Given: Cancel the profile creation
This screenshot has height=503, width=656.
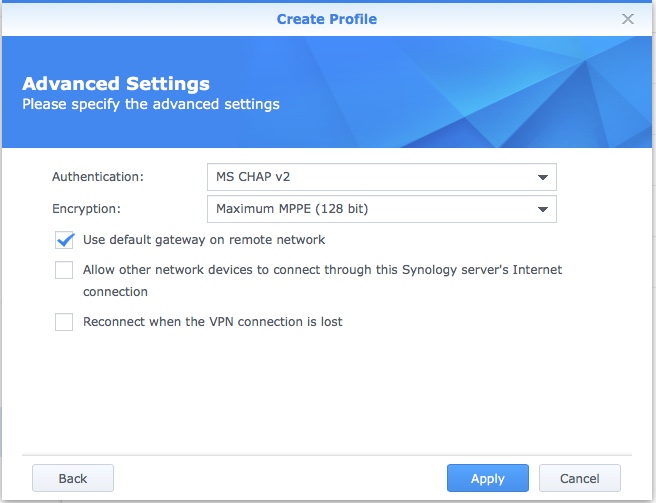Looking at the screenshot, I should coord(580,478).
